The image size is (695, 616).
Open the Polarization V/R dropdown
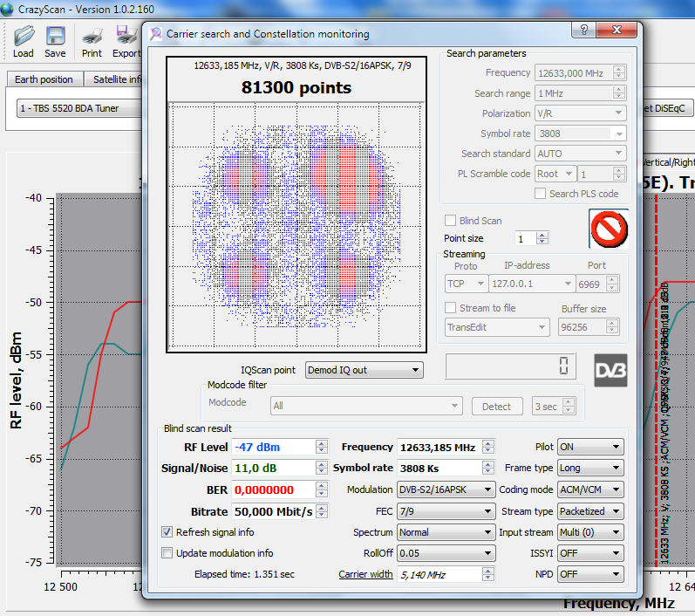pyautogui.click(x=580, y=113)
